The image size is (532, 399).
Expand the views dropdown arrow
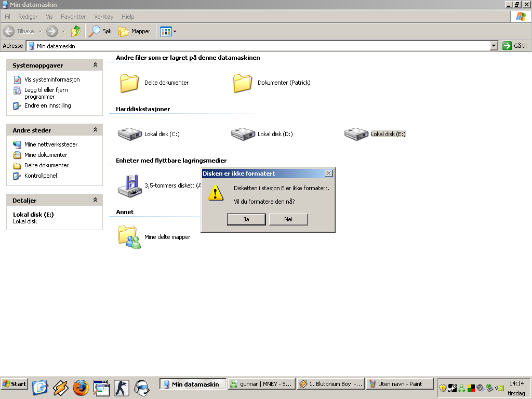coord(175,32)
